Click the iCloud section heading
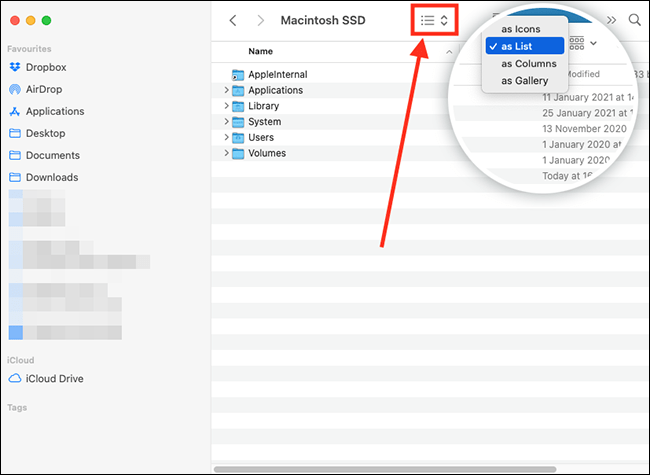Viewport: 650px width, 475px height. pyautogui.click(x=20, y=360)
